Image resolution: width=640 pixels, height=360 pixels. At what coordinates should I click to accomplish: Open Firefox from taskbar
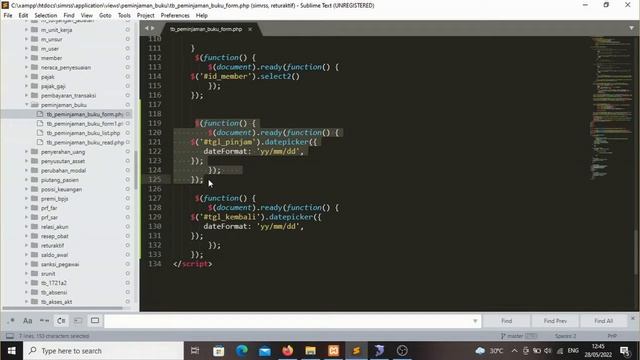[287, 351]
